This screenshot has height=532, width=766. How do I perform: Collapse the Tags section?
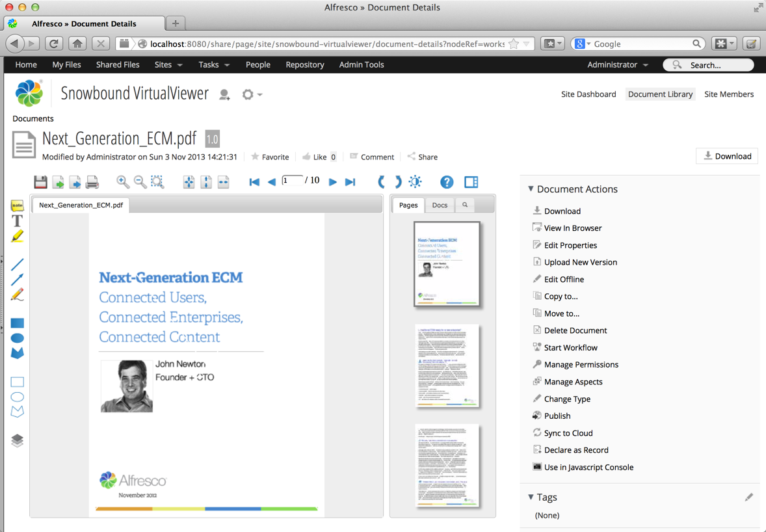coord(531,497)
